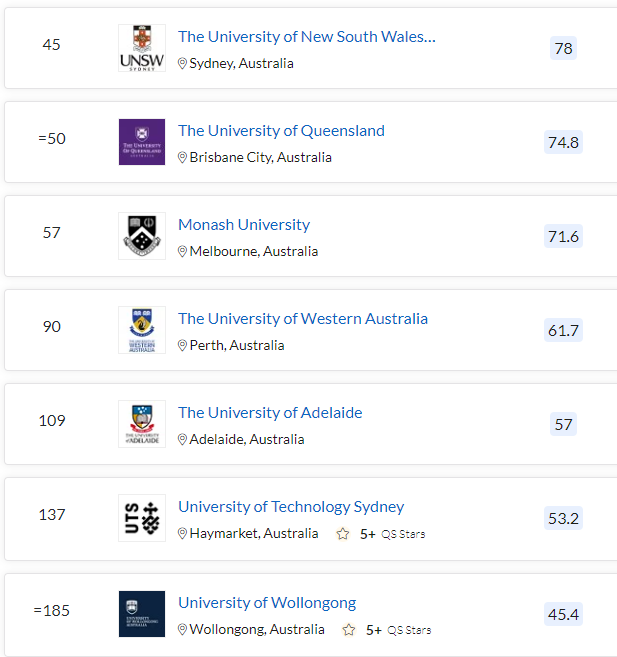Click the Monash University crest logo
The height and width of the screenshot is (657, 617).
coord(142,236)
